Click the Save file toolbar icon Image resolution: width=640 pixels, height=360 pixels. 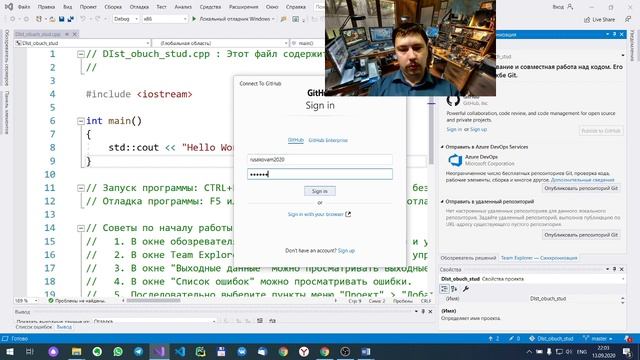[61, 19]
